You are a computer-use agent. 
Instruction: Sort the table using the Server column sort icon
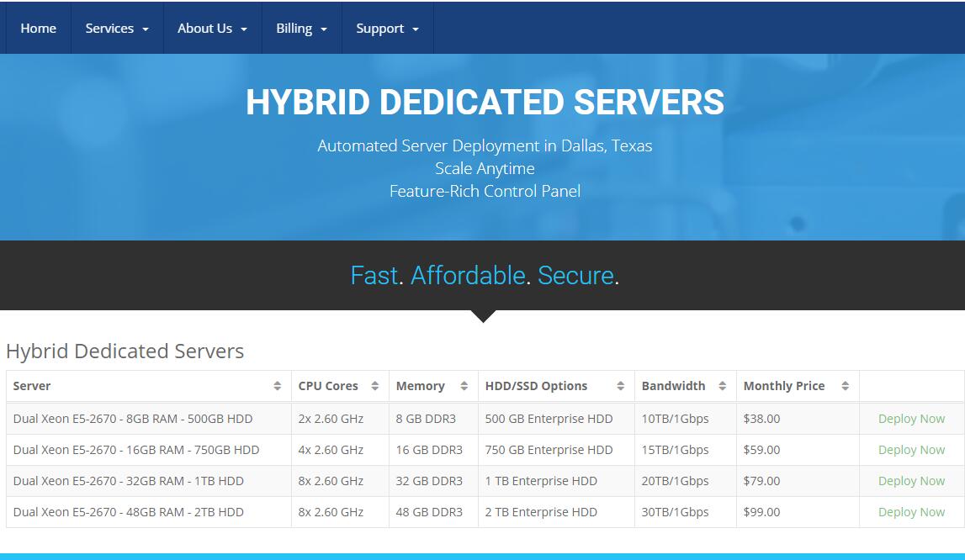[278, 386]
